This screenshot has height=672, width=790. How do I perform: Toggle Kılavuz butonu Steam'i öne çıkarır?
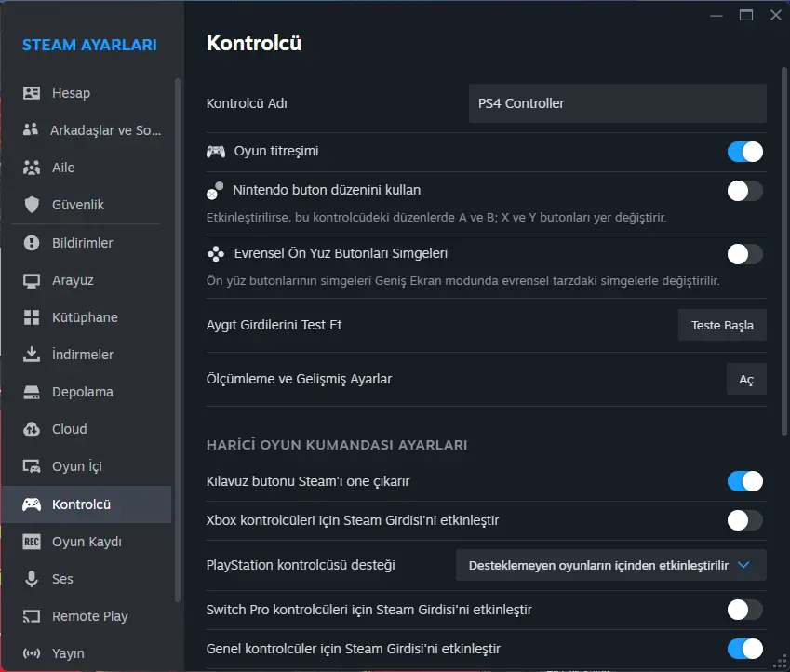pyautogui.click(x=744, y=481)
